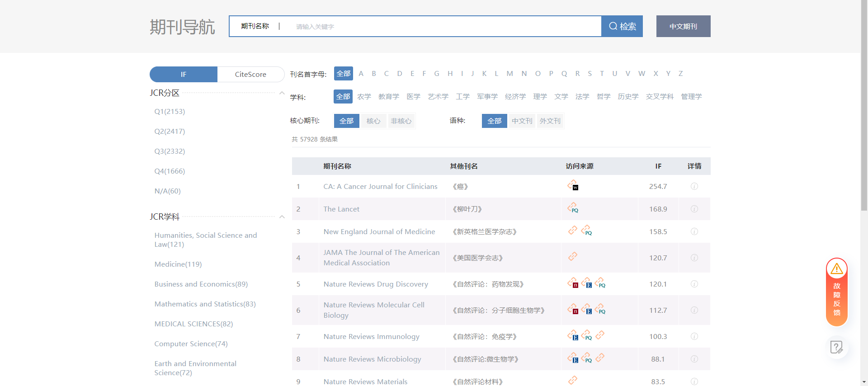Click details icon for Nature Reviews Immunology
The image size is (868, 386).
pyautogui.click(x=694, y=336)
